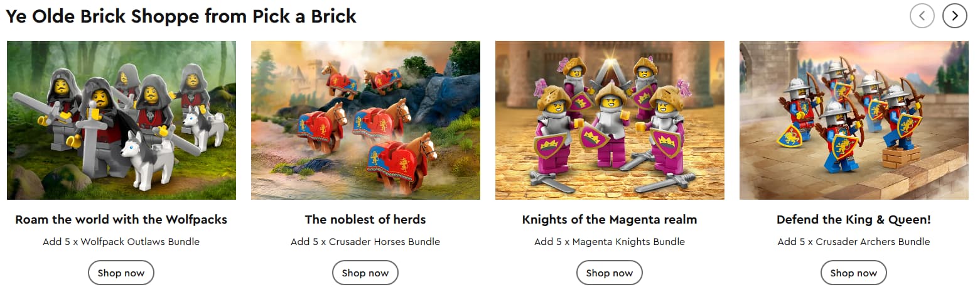
Task: Shop now for Crusader Archers Bundle
Action: pos(854,273)
